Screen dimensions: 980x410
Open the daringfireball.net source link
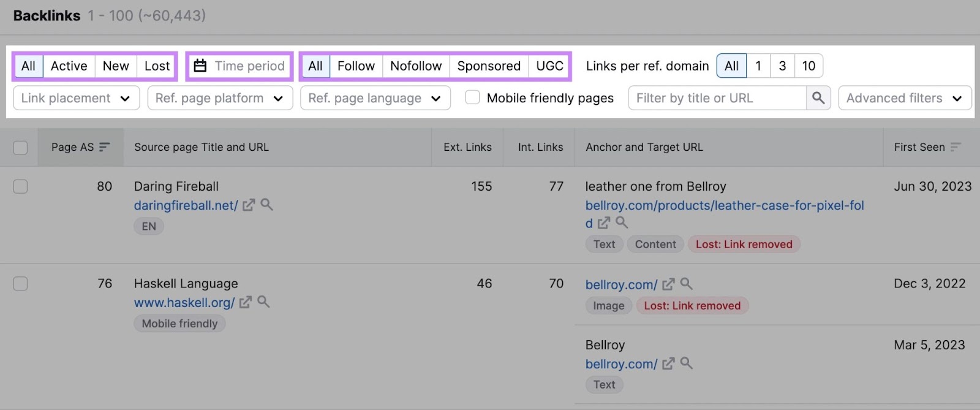coord(186,206)
